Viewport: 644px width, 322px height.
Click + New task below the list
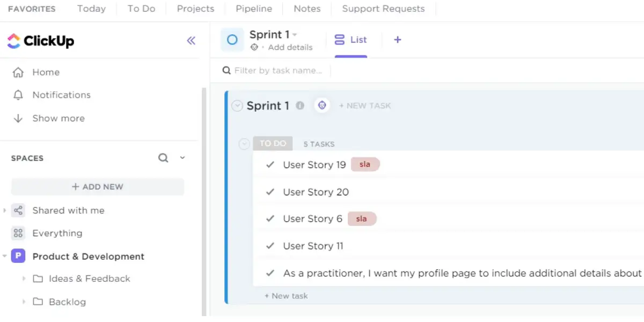coord(286,296)
